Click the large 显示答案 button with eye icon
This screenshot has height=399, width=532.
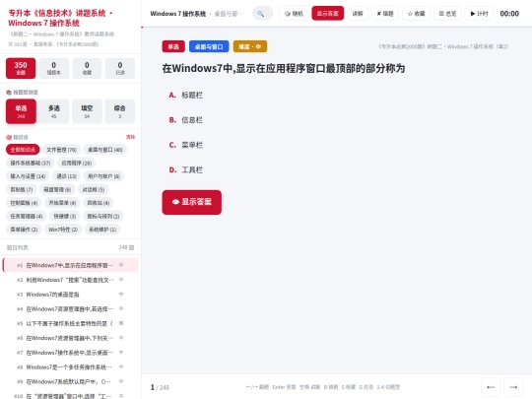point(192,202)
